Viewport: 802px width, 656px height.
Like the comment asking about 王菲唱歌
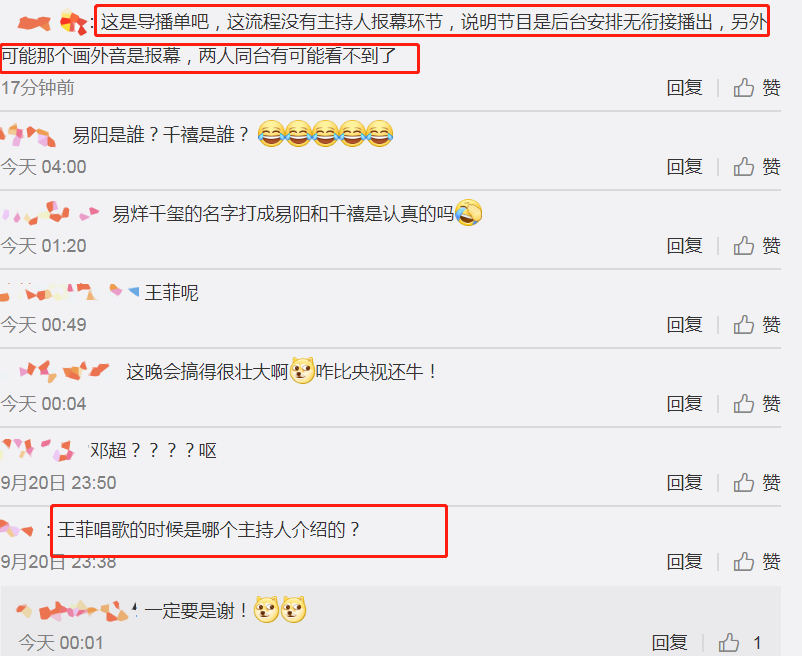(x=756, y=562)
